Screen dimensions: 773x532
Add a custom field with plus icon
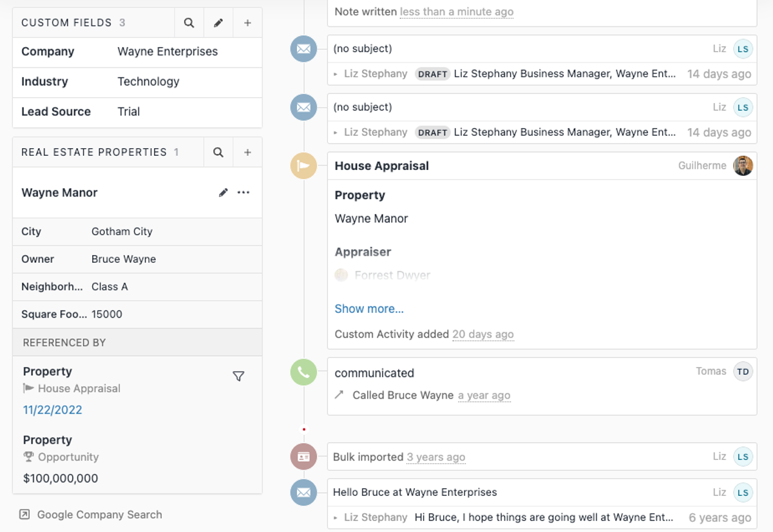247,23
